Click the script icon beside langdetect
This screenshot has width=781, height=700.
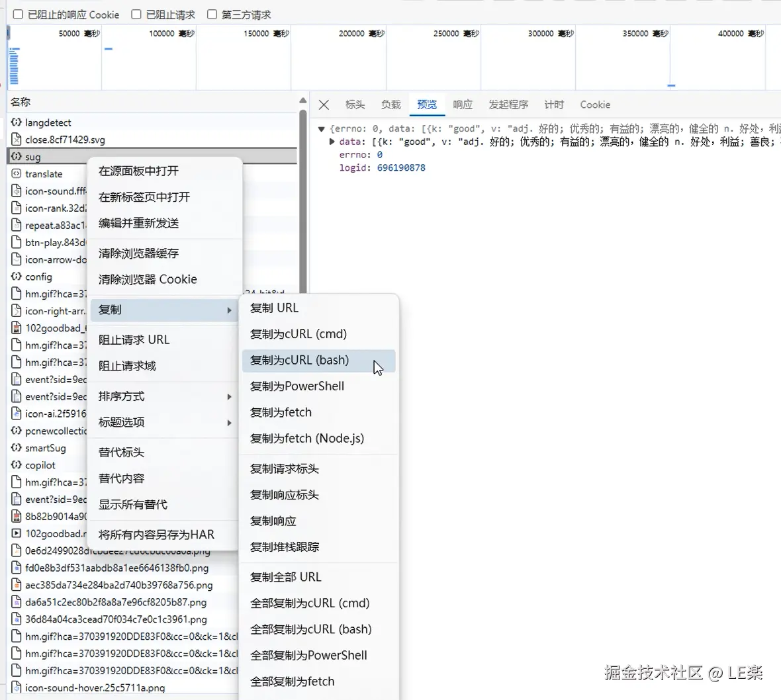tap(15, 122)
